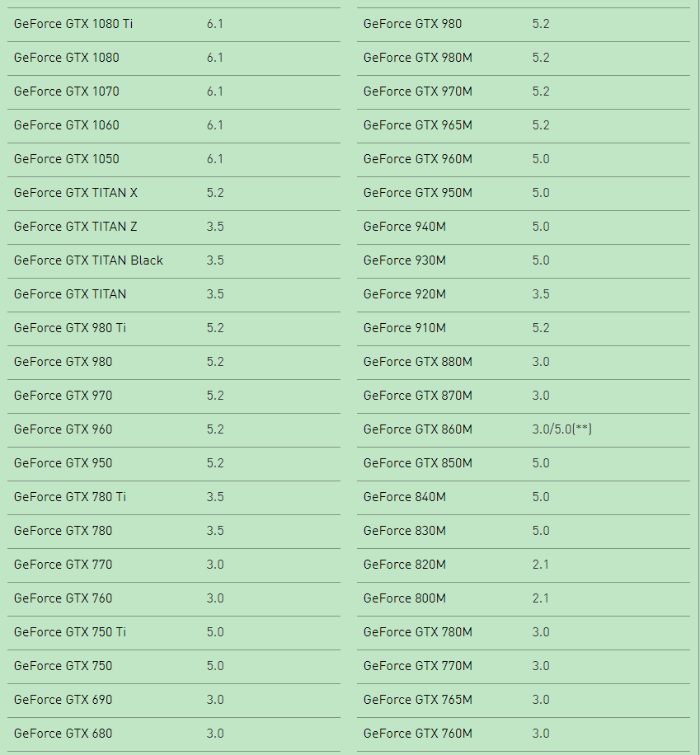
Task: Click the 3.0 value for GeForce GTX 780M
Action: point(541,631)
